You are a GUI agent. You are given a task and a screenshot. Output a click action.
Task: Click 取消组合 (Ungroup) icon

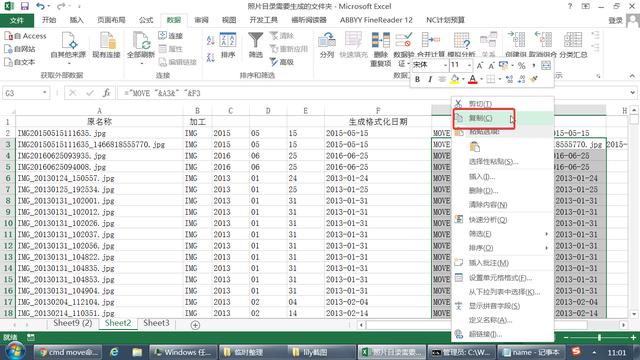543,45
